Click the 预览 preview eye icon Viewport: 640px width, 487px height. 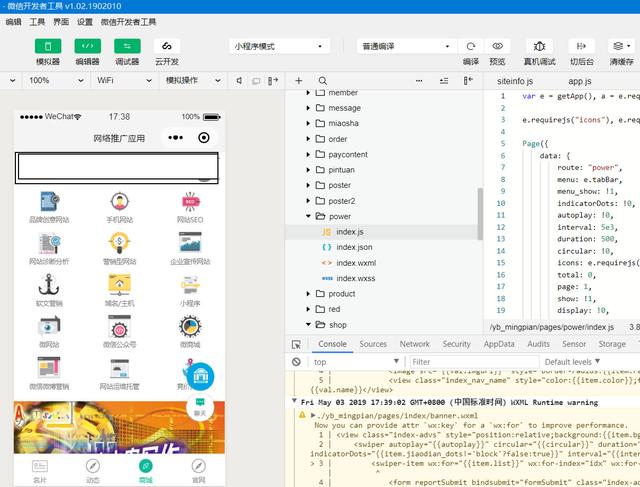(498, 46)
